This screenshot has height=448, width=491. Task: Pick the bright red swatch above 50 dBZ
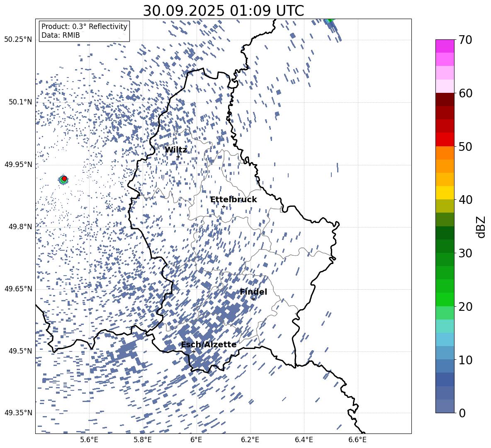tap(445, 139)
